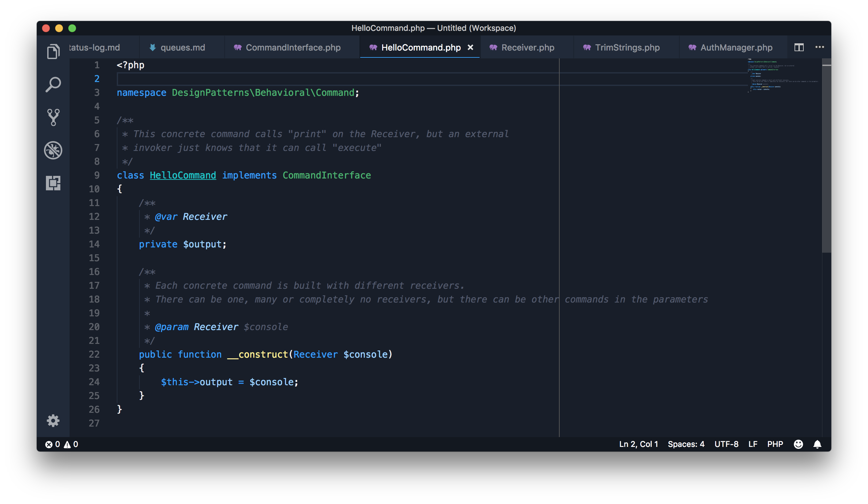Switch to the CommandInterface.php tab

(292, 48)
